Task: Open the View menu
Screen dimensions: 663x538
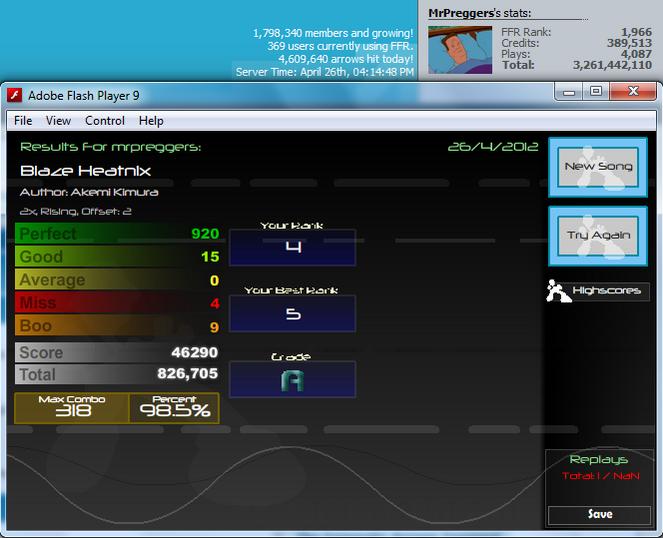Action: click(x=58, y=121)
